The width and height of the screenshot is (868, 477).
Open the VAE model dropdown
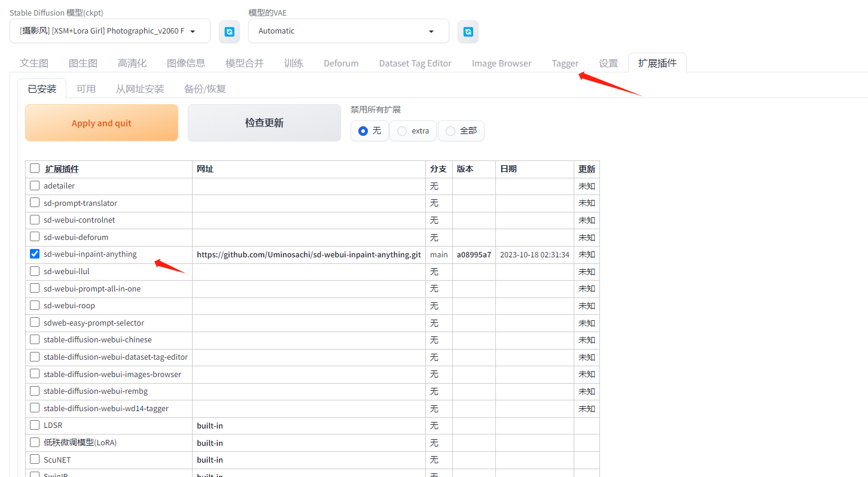point(349,31)
